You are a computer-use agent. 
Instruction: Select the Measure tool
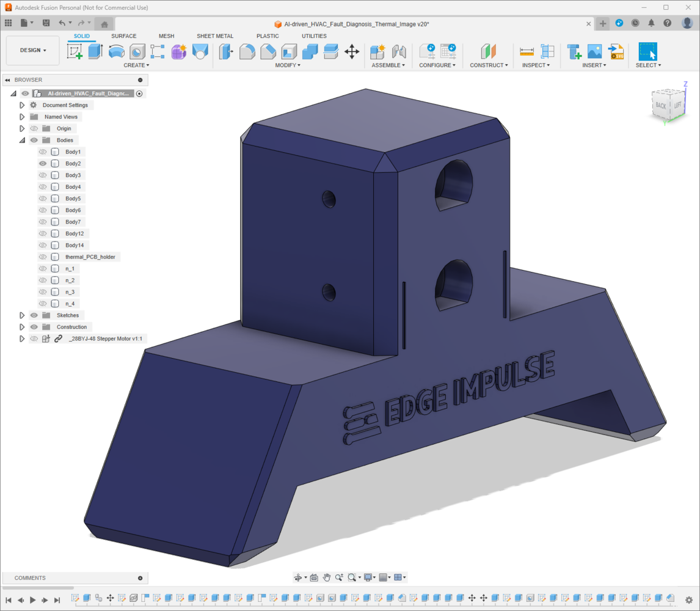[x=527, y=51]
